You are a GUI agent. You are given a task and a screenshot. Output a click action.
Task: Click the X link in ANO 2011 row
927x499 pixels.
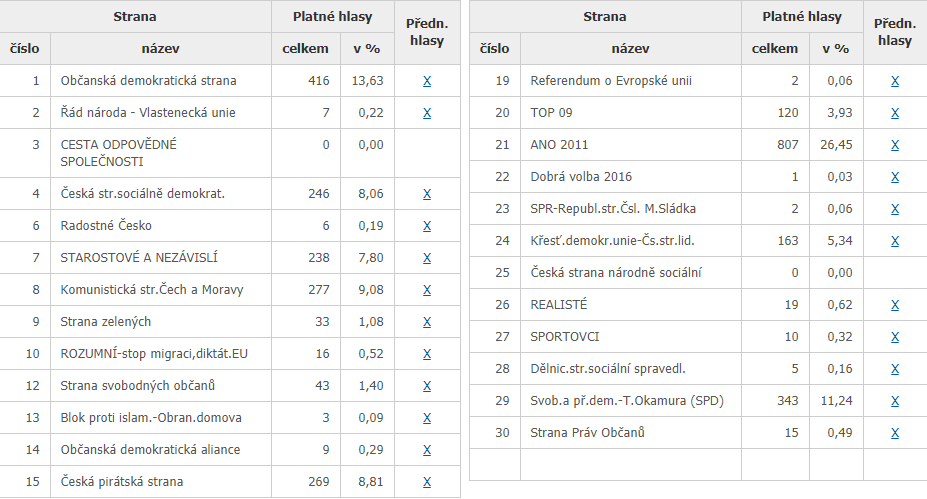point(895,145)
